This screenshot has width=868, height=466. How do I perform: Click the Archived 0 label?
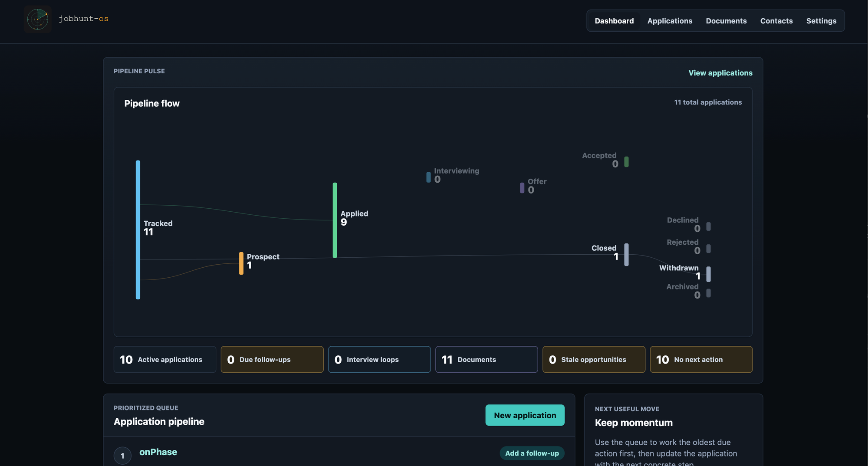click(x=684, y=291)
